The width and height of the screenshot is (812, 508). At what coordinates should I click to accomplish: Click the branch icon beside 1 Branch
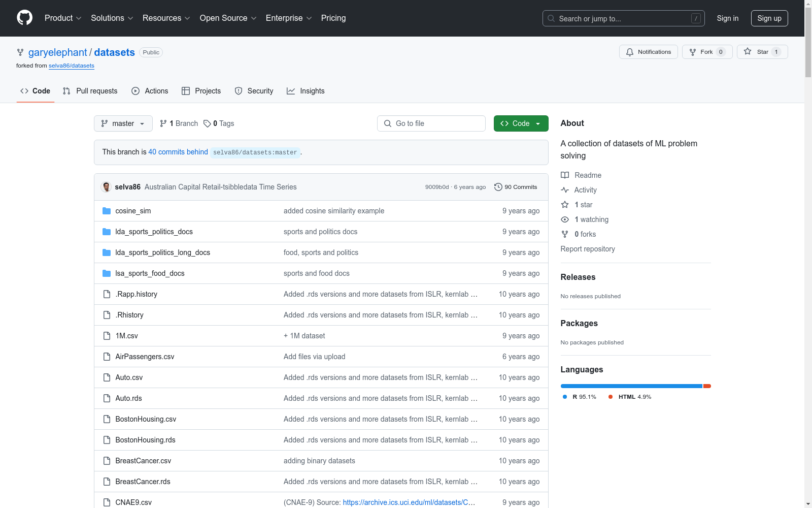tap(163, 123)
